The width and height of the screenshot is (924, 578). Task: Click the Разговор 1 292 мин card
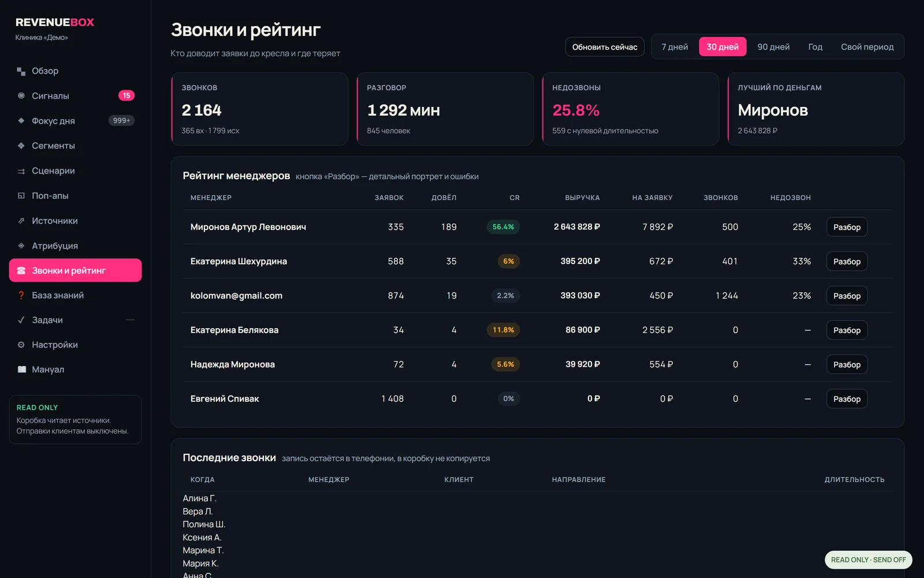445,109
